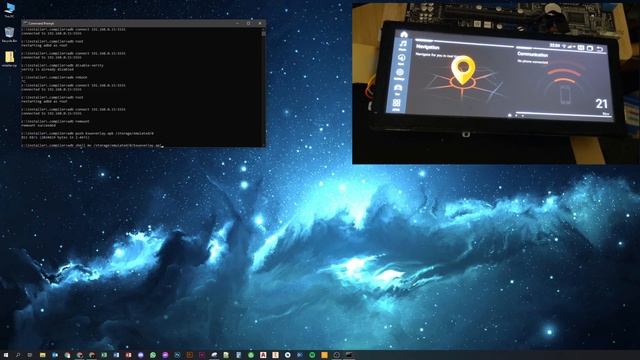Open WhatsApp from the taskbar
This screenshot has width=640, height=360.
[x=153, y=355]
